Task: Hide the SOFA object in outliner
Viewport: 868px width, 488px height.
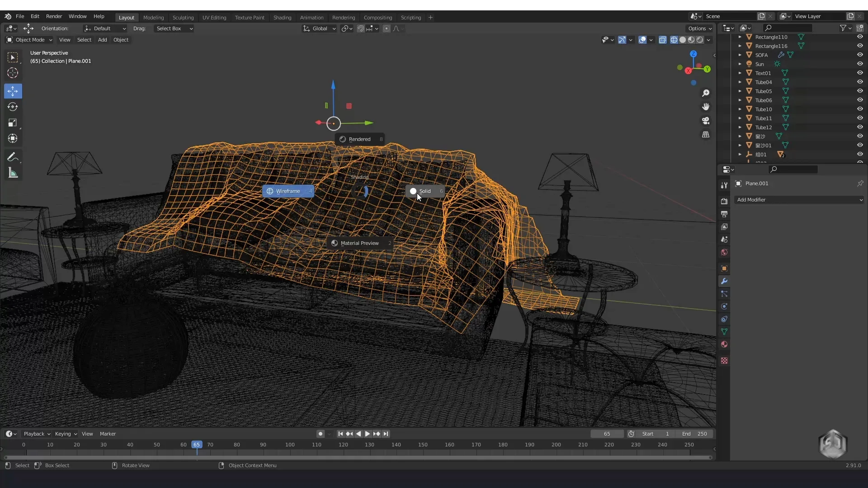Action: [860, 55]
